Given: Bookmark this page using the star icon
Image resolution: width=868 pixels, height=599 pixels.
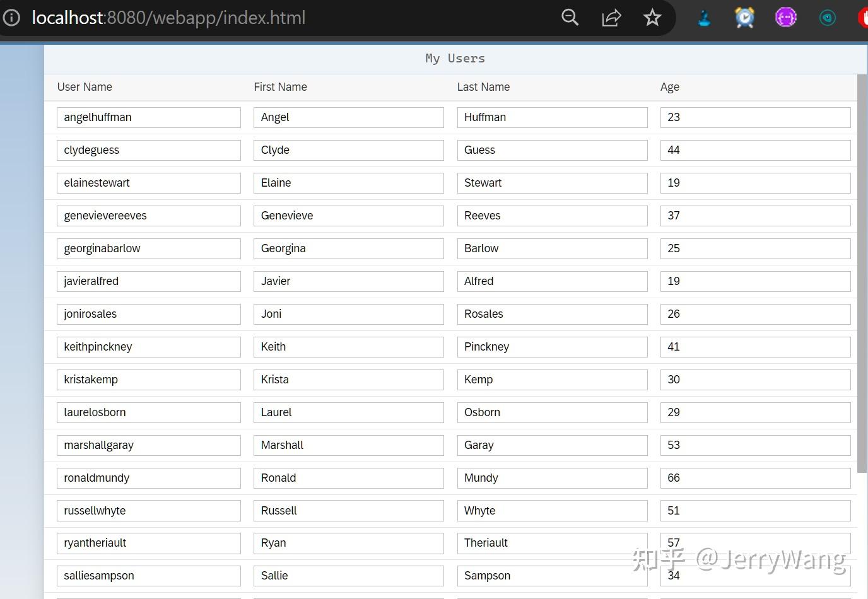Looking at the screenshot, I should [652, 18].
